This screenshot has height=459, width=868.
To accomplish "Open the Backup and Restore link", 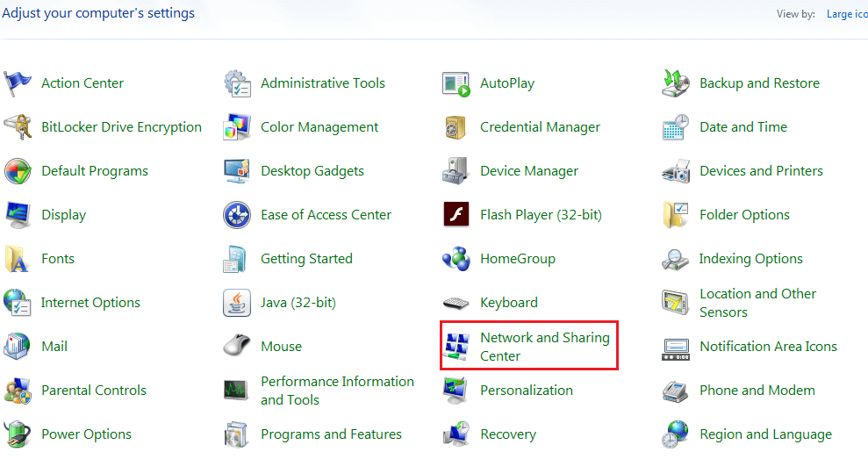I will coord(759,83).
